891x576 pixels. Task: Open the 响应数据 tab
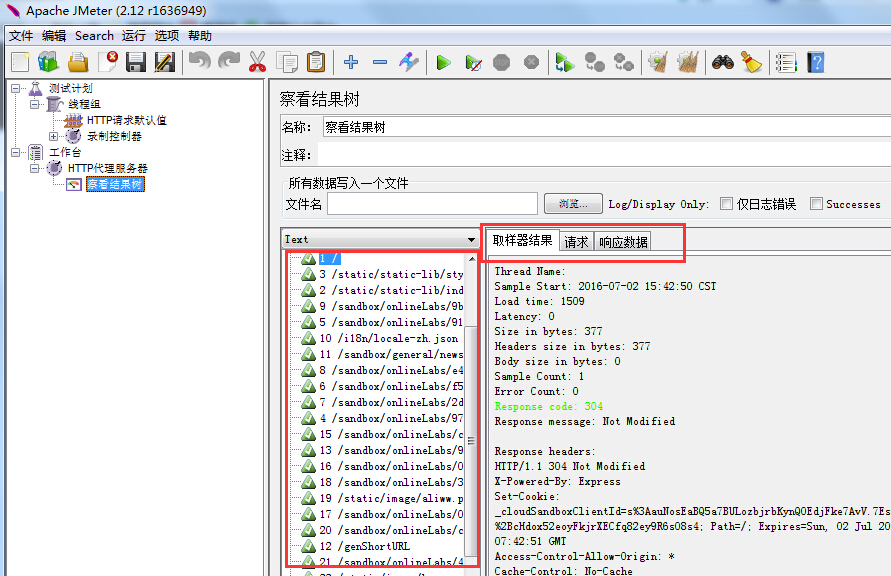click(623, 242)
